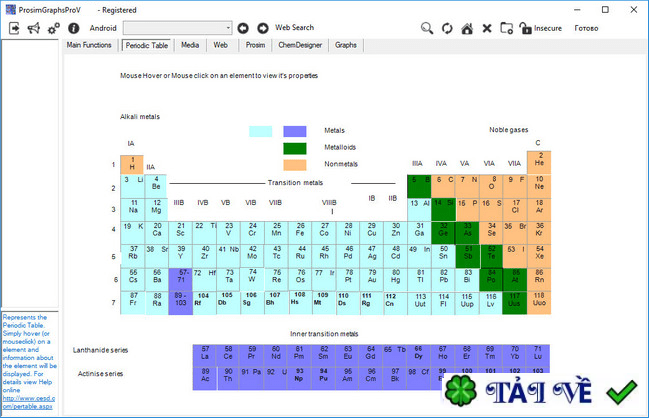Image resolution: width=649 pixels, height=418 pixels.
Task: Go to home icon
Action: pos(467,28)
